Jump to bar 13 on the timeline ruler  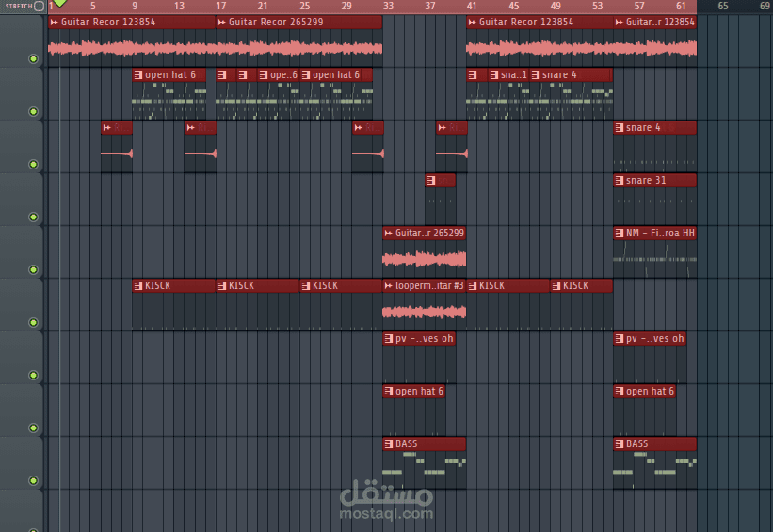[180, 7]
